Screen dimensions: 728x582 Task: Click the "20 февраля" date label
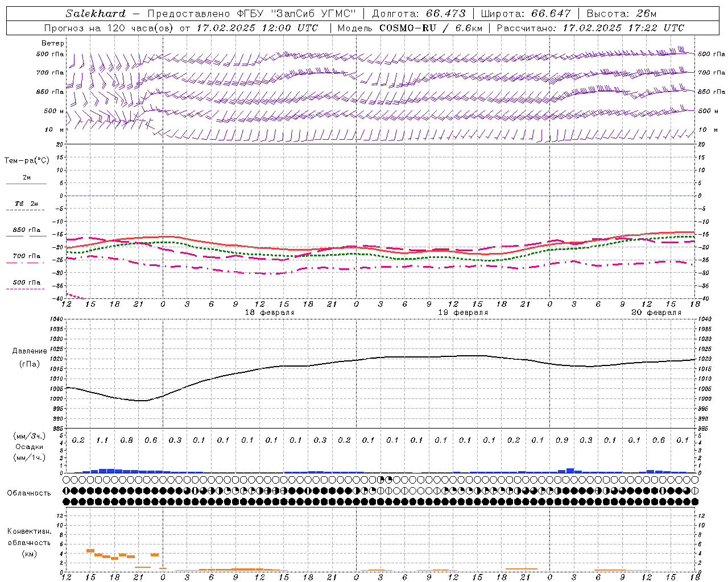click(656, 313)
